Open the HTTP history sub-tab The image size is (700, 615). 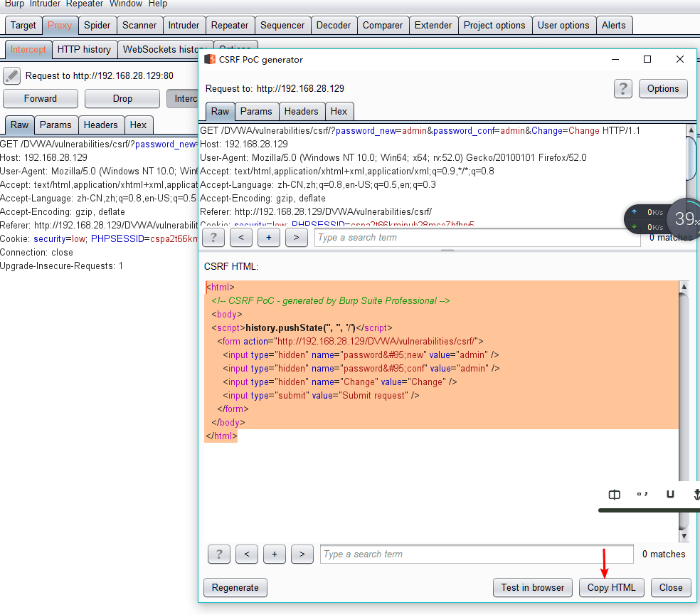pyautogui.click(x=85, y=50)
